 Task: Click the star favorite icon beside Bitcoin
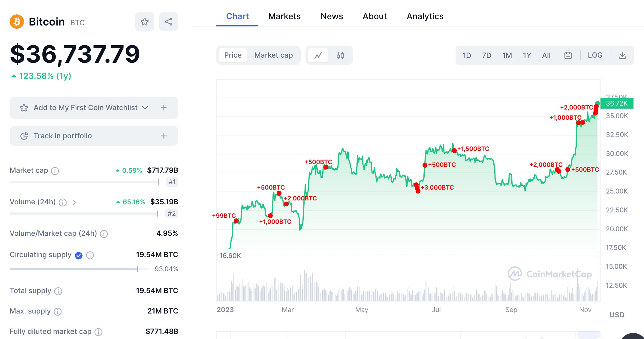tap(144, 22)
